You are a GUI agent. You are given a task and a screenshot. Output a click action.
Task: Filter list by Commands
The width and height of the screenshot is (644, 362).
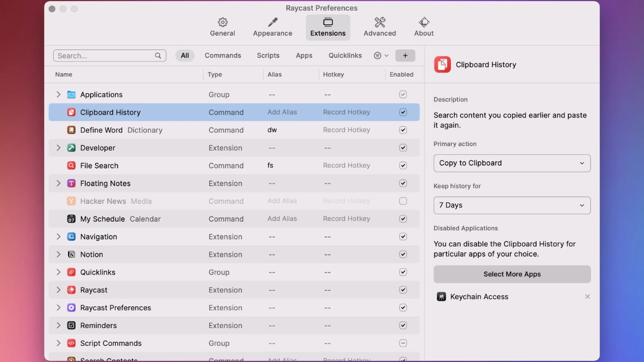(x=223, y=55)
